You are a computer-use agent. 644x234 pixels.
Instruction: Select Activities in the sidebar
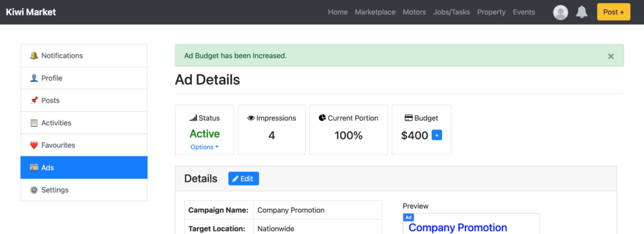coord(84,123)
